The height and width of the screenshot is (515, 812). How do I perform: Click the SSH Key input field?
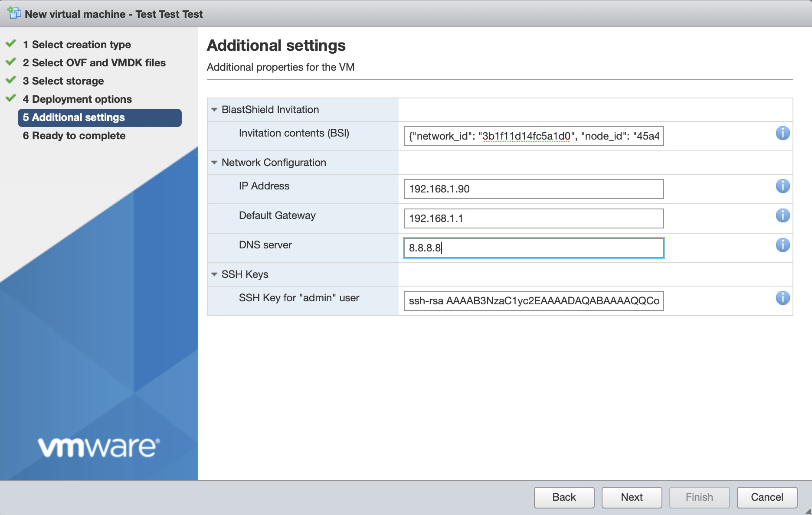pyautogui.click(x=534, y=301)
